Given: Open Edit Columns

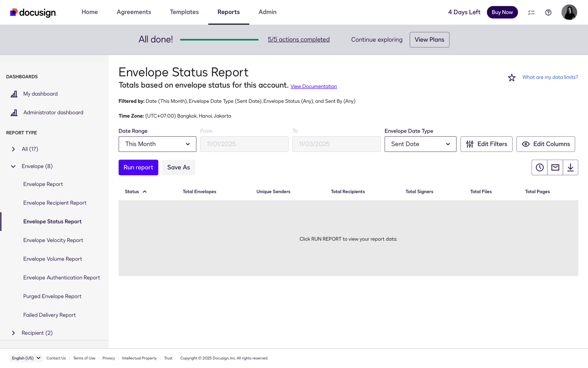Looking at the screenshot, I should pos(545,144).
